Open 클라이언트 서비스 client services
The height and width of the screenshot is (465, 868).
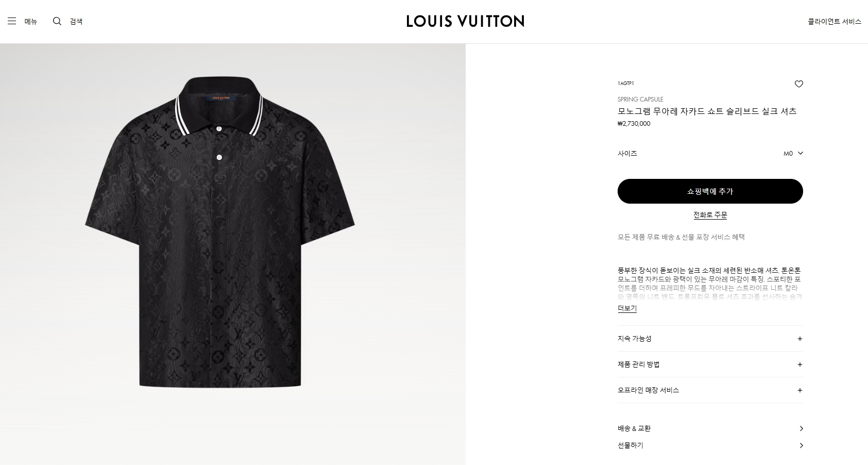point(835,22)
